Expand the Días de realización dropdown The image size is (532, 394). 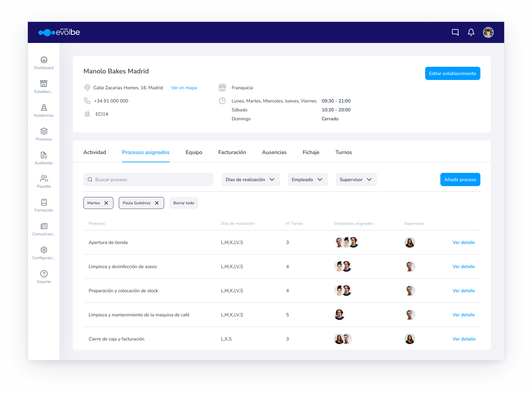pyautogui.click(x=250, y=180)
